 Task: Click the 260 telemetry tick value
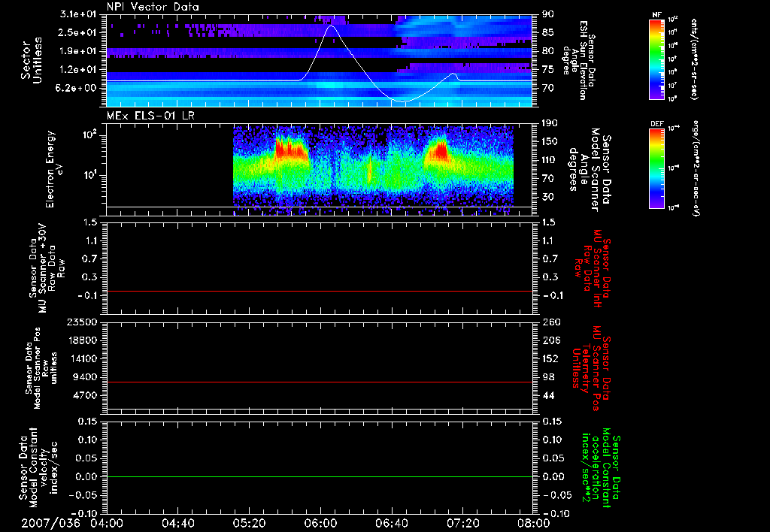point(550,322)
